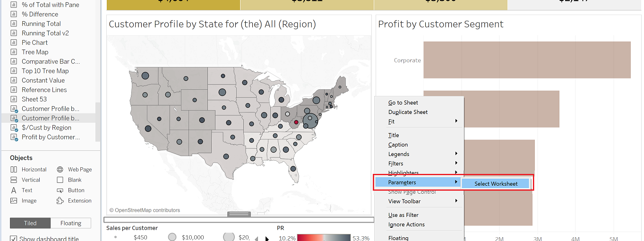
Task: Toggle the Show dashboard title checkbox
Action: [x=14, y=239]
